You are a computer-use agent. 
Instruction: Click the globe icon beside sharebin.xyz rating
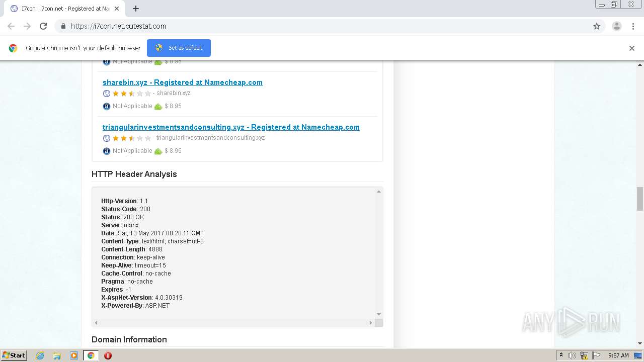tap(107, 94)
